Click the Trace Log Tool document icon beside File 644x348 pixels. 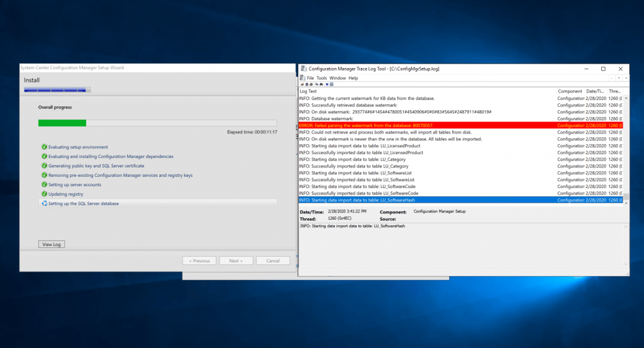303,78
